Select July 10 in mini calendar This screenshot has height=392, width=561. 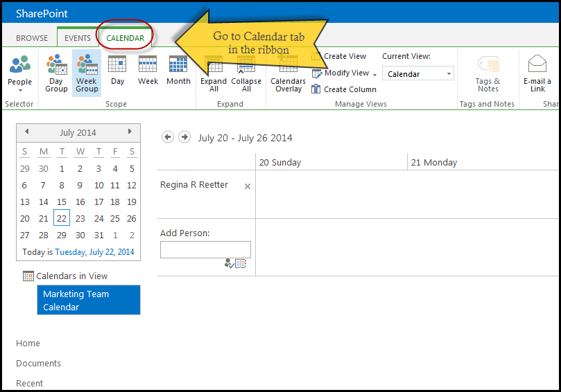98,185
